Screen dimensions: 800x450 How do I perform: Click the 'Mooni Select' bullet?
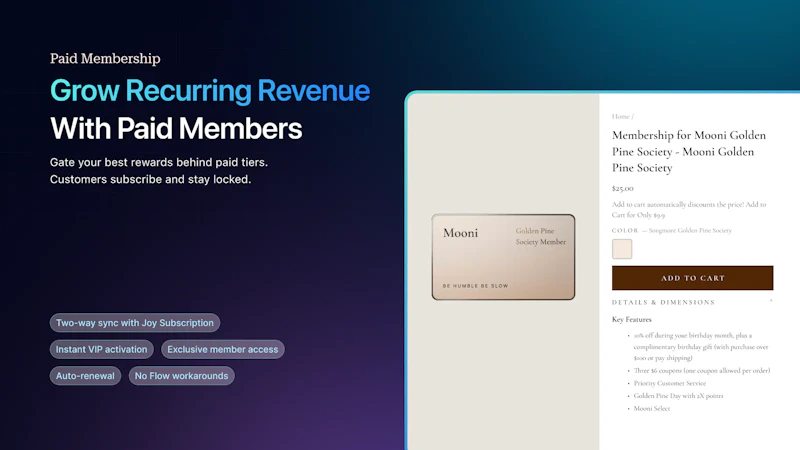(x=652, y=408)
